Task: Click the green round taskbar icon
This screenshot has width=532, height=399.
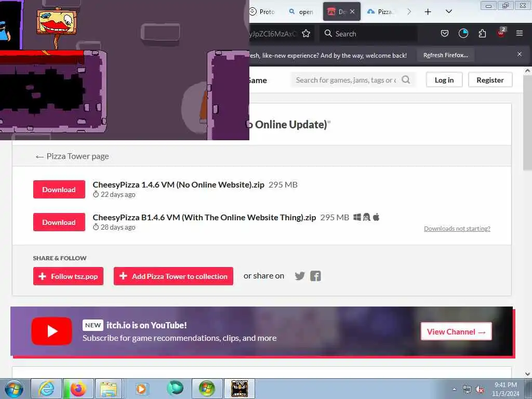Action: pos(175,389)
